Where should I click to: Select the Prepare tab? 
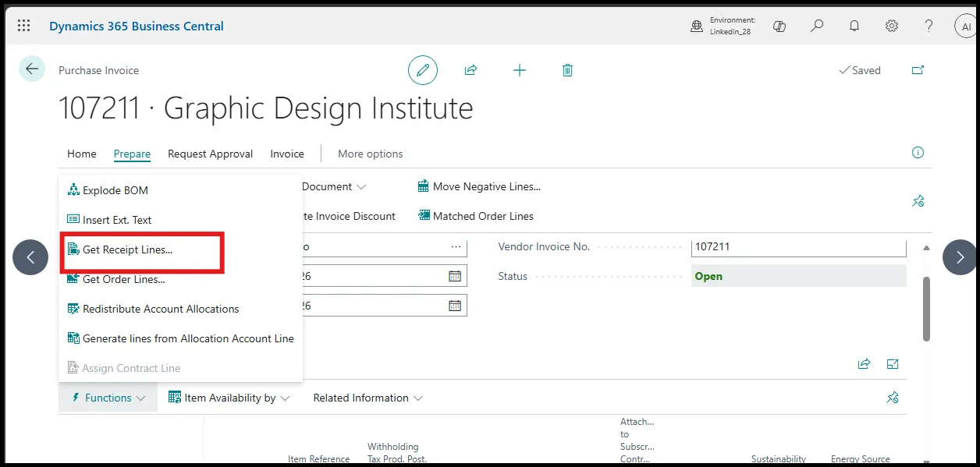132,154
